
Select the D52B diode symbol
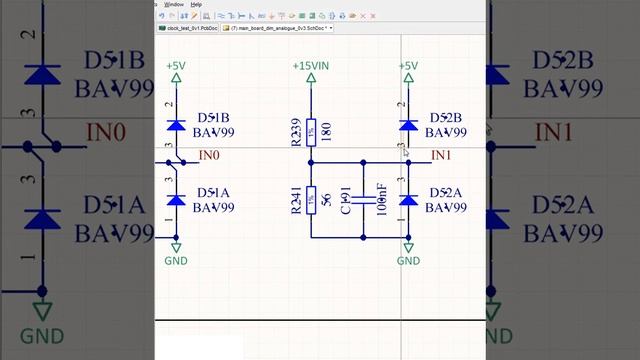[409, 125]
